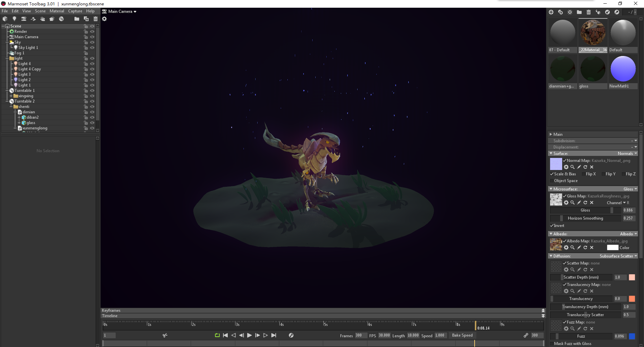
Task: Expand the xingxing folder
Action: (x=11, y=96)
